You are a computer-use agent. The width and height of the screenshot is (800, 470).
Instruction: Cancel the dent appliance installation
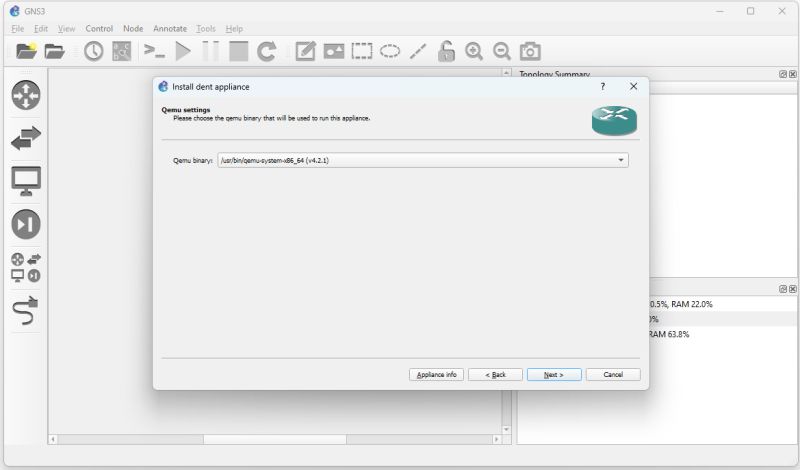point(613,375)
